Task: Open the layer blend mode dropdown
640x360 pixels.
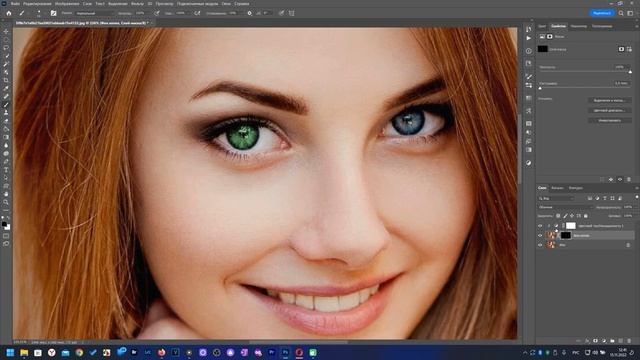Action: coord(565,207)
